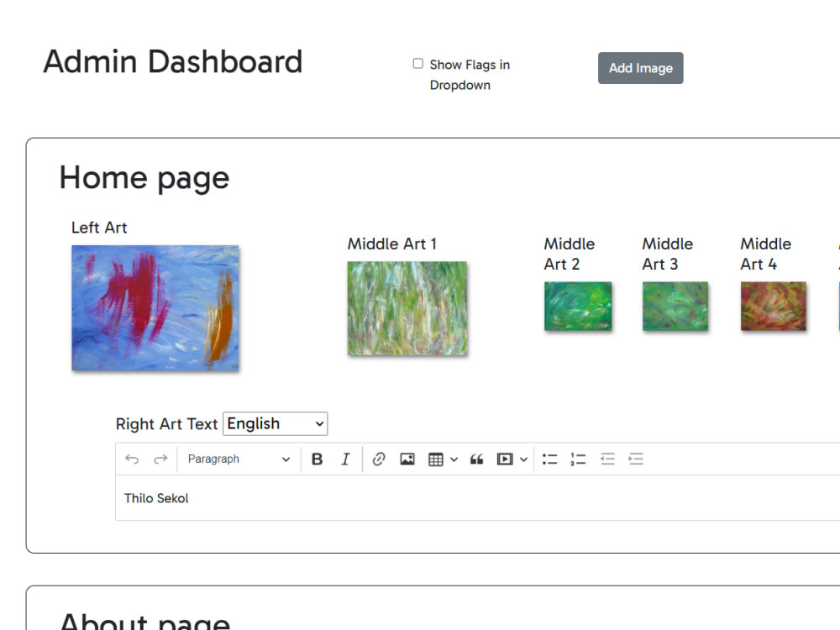Insert an image via the image icon

407,459
